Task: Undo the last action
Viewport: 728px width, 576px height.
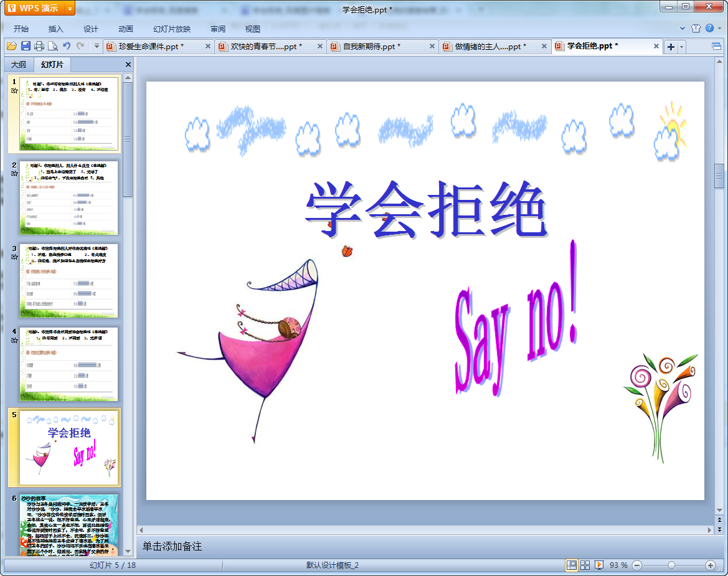Action: point(67,46)
